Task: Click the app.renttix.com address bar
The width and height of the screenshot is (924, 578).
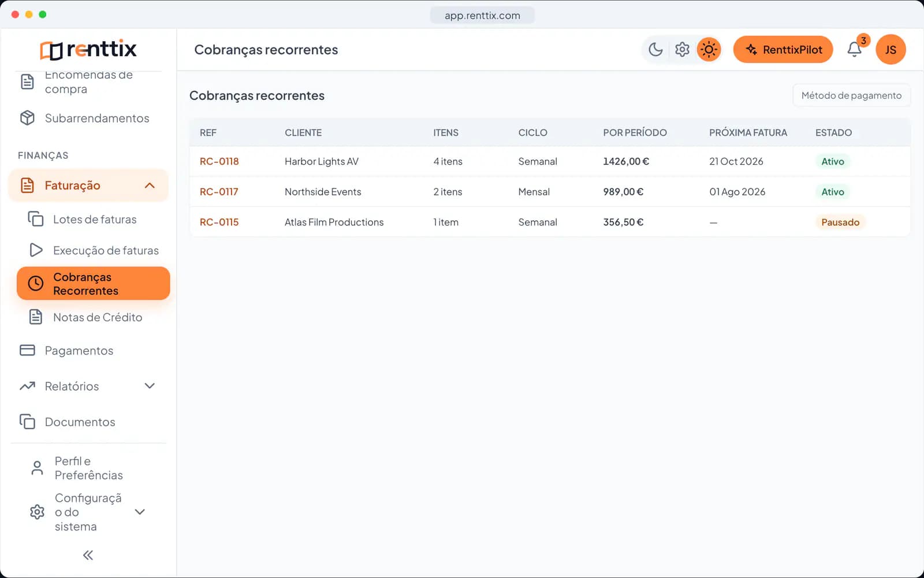Action: click(482, 16)
